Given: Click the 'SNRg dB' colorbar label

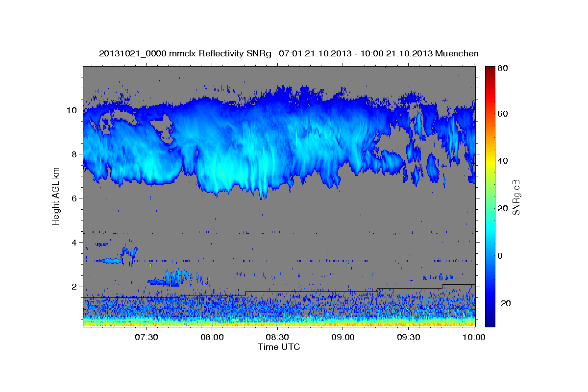Looking at the screenshot, I should coord(516,197).
